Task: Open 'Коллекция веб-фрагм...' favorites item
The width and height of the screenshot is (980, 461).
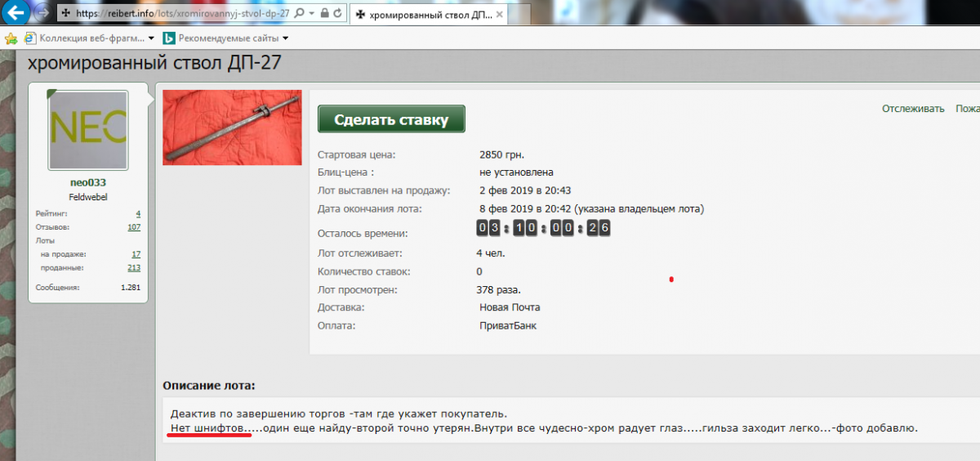Action: coord(87,38)
